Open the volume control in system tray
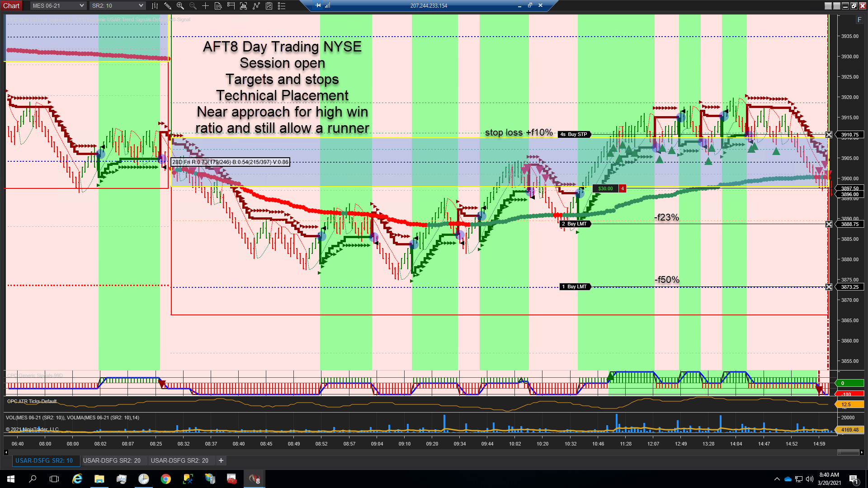This screenshot has height=488, width=868. coord(810,479)
